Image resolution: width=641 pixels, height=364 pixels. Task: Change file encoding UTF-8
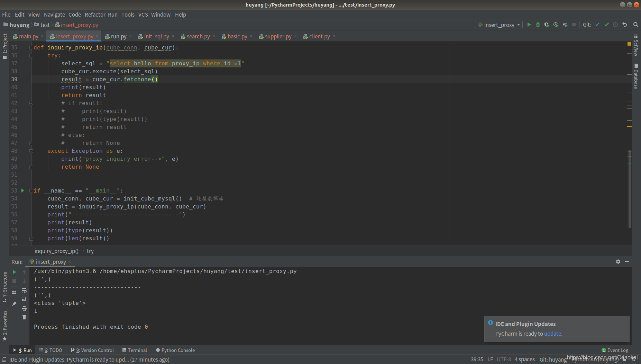pos(504,360)
